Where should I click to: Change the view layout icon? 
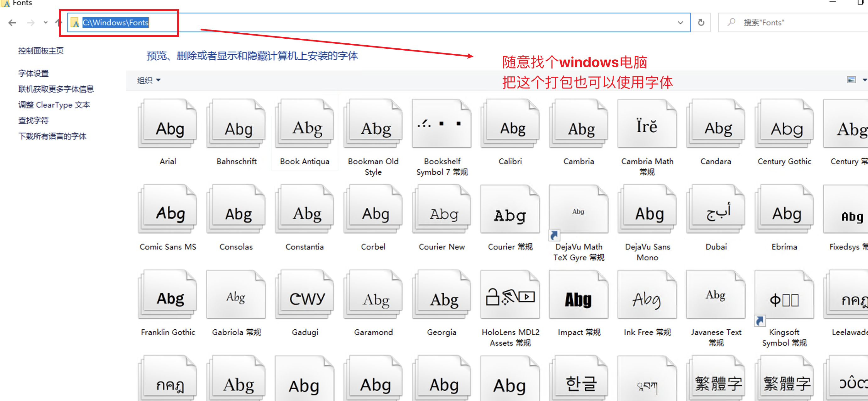[851, 80]
